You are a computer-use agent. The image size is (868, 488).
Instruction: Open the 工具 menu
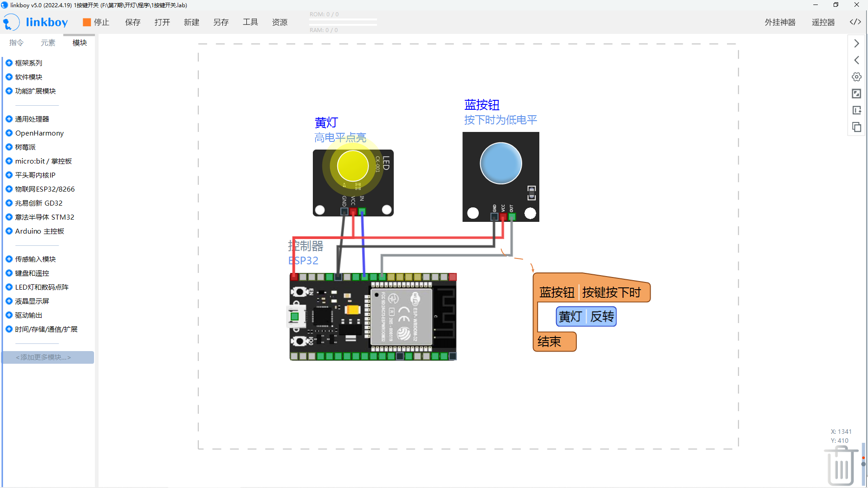click(x=250, y=22)
